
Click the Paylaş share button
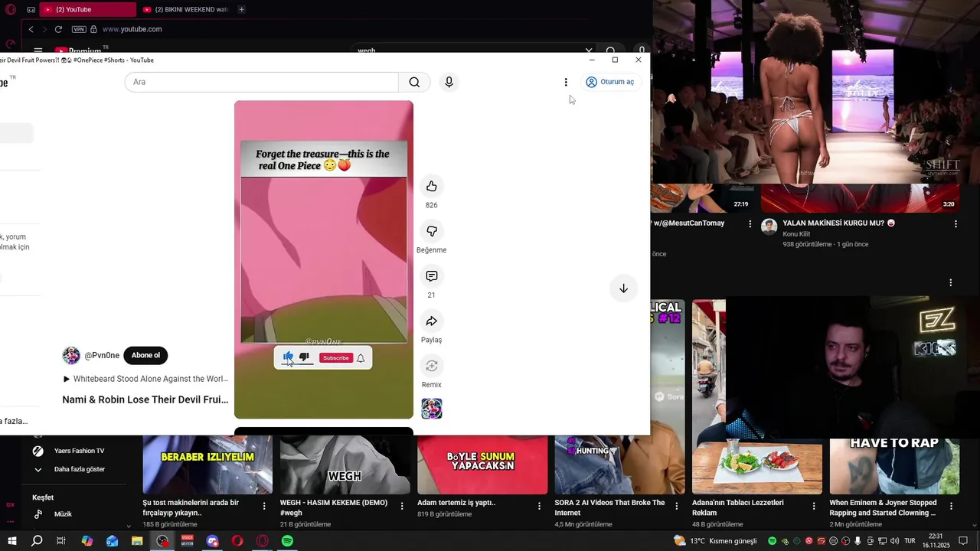pyautogui.click(x=431, y=321)
